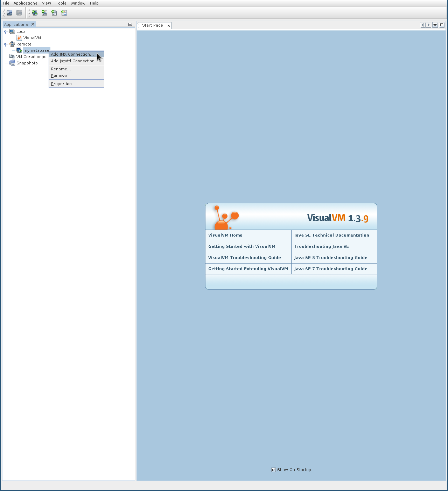Click the Add Remote Host toolbar icon
Image resolution: width=448 pixels, height=491 pixels.
tap(35, 13)
